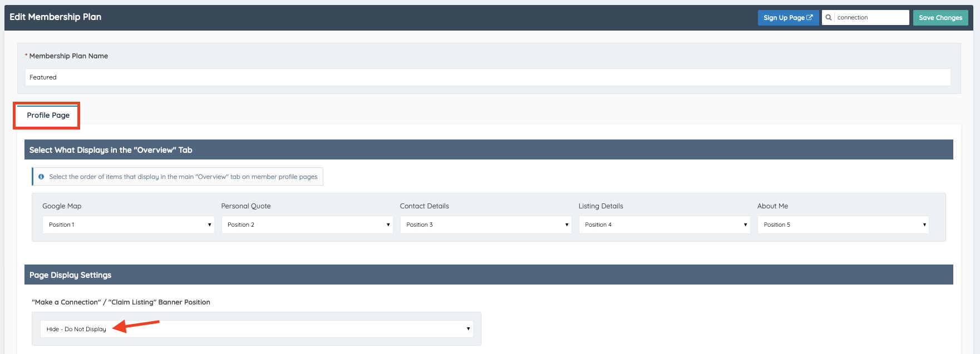Click the Membership Plan Name label
The width and height of the screenshot is (980, 354).
[x=68, y=56]
